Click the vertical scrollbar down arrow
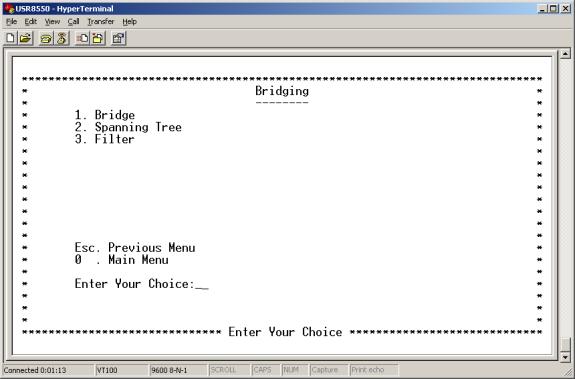The height and width of the screenshot is (379, 575). pos(565,357)
